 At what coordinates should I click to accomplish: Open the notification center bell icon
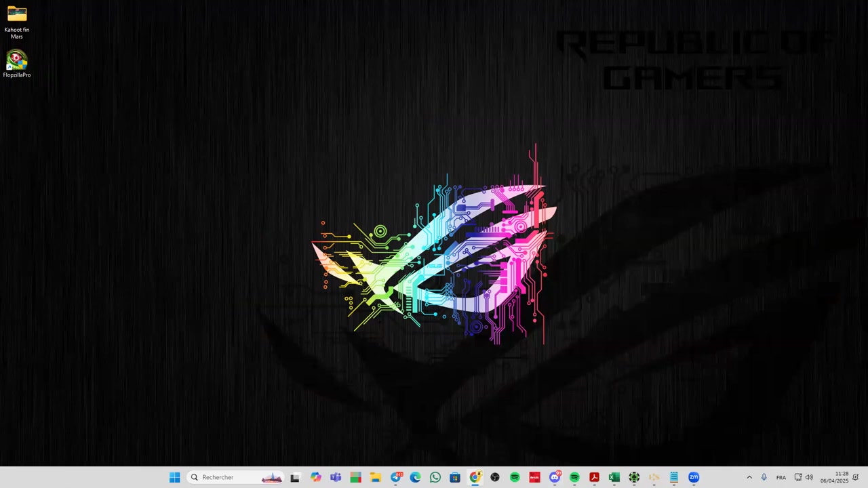[856, 477]
